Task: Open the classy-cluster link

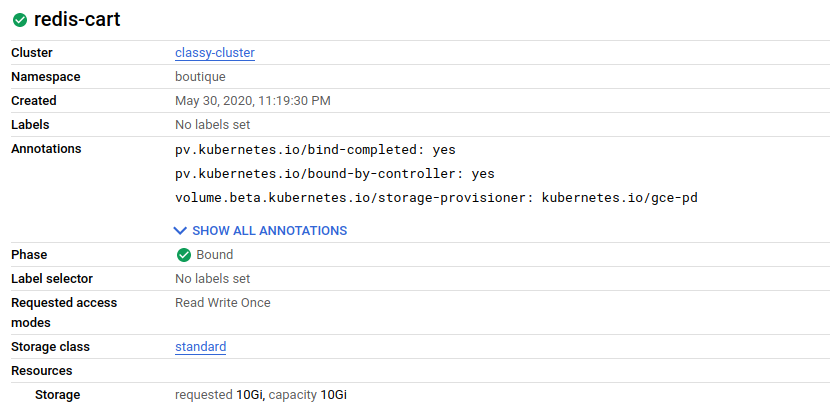Action: [x=215, y=53]
